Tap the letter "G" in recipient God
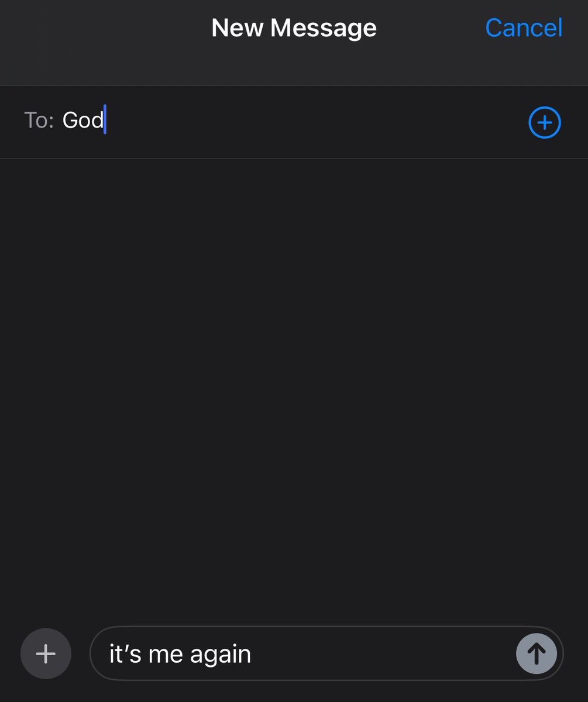Screen dimensions: 588x702 70,120
